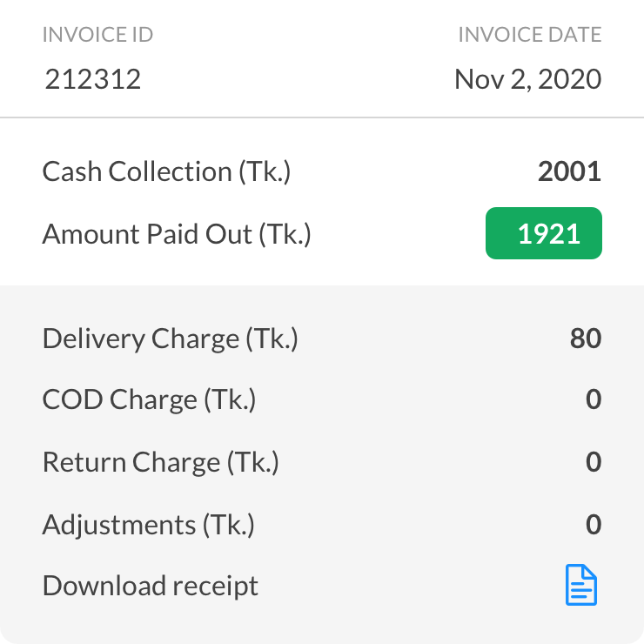Click the INVOICE DATE header label

tap(530, 35)
